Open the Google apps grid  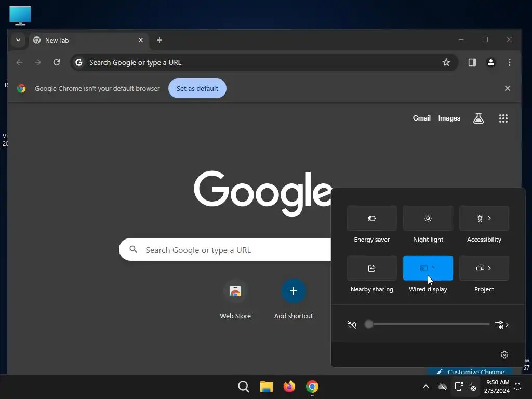coord(503,118)
